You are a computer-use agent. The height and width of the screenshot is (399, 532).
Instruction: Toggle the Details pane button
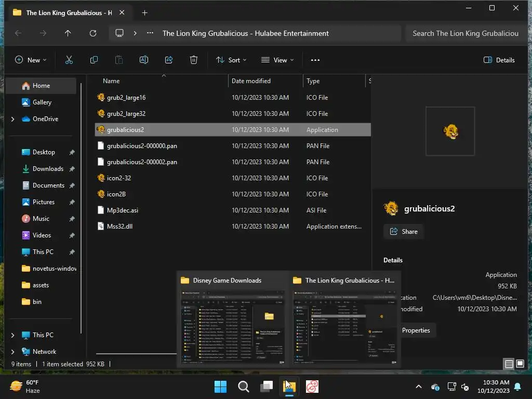coord(499,60)
